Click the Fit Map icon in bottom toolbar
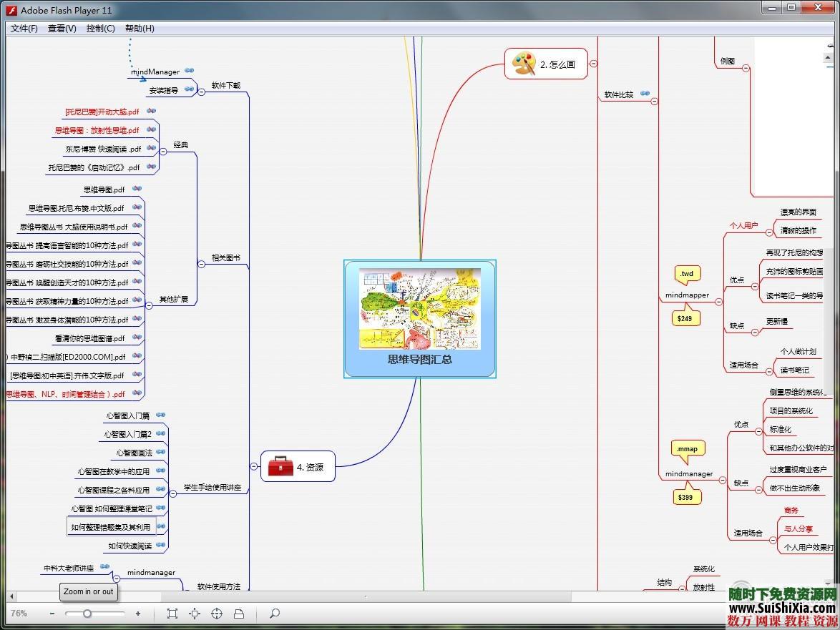The width and height of the screenshot is (840, 630). coord(172,614)
